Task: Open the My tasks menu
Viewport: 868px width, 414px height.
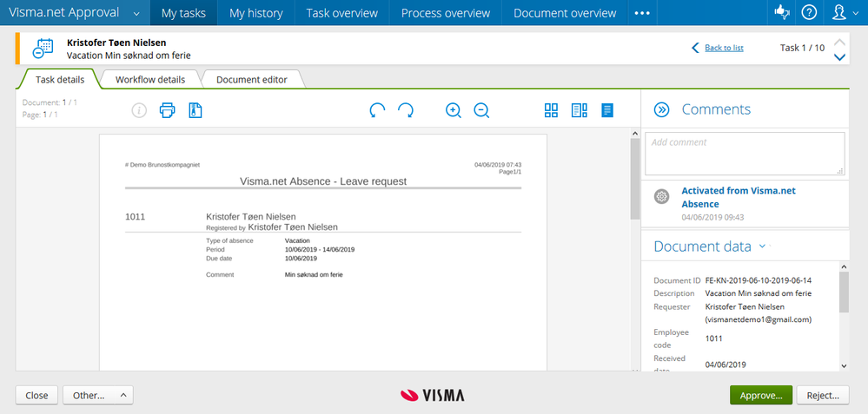Action: coord(184,13)
